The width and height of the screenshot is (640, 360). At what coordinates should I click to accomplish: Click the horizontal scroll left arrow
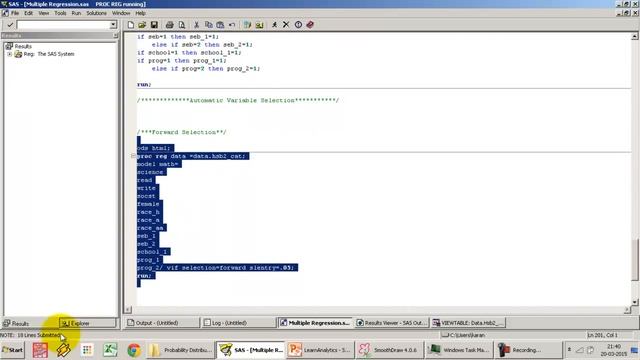(128, 310)
